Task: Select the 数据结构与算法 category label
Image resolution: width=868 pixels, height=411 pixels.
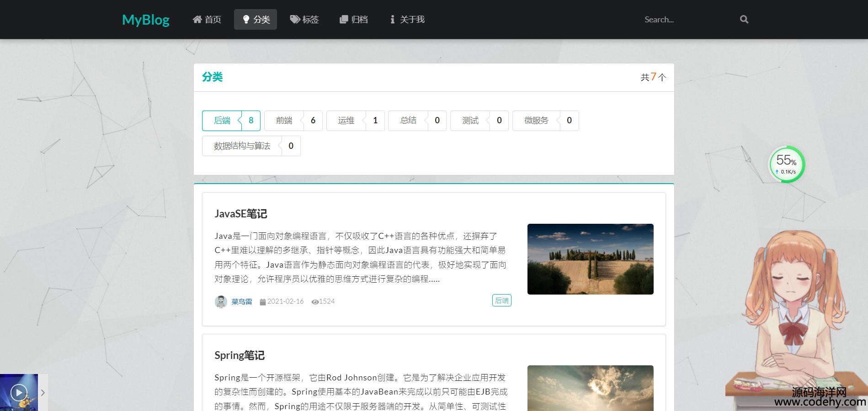Action: (x=242, y=146)
